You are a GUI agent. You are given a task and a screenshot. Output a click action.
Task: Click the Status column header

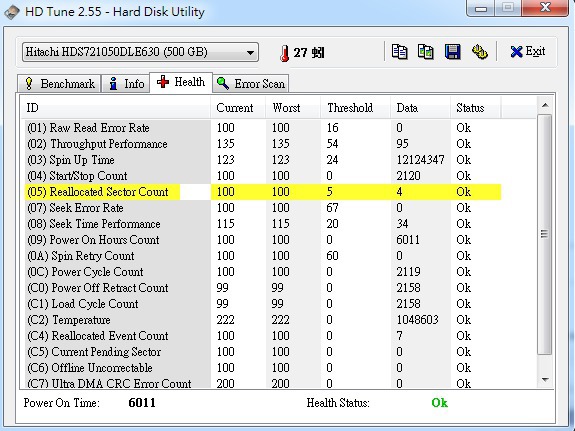tap(476, 108)
